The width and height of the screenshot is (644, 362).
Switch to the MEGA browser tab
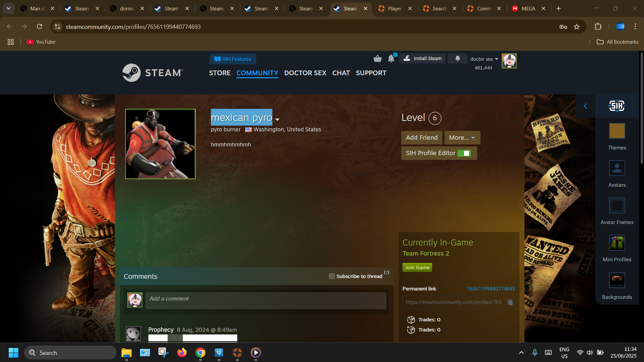pyautogui.click(x=528, y=9)
